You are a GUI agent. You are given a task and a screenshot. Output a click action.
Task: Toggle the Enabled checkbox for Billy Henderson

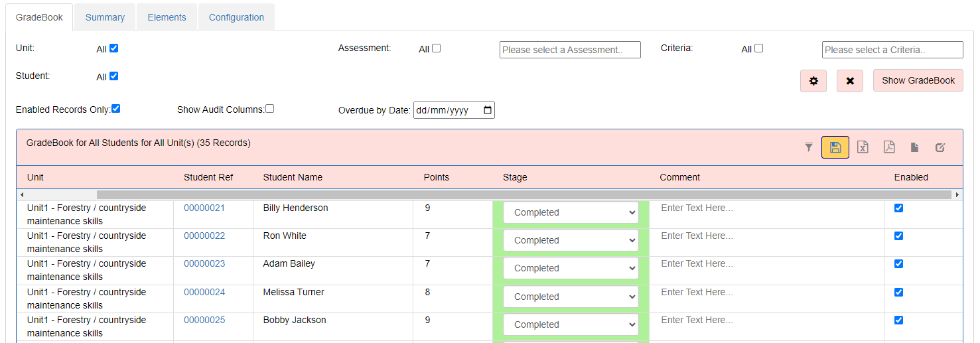tap(898, 208)
